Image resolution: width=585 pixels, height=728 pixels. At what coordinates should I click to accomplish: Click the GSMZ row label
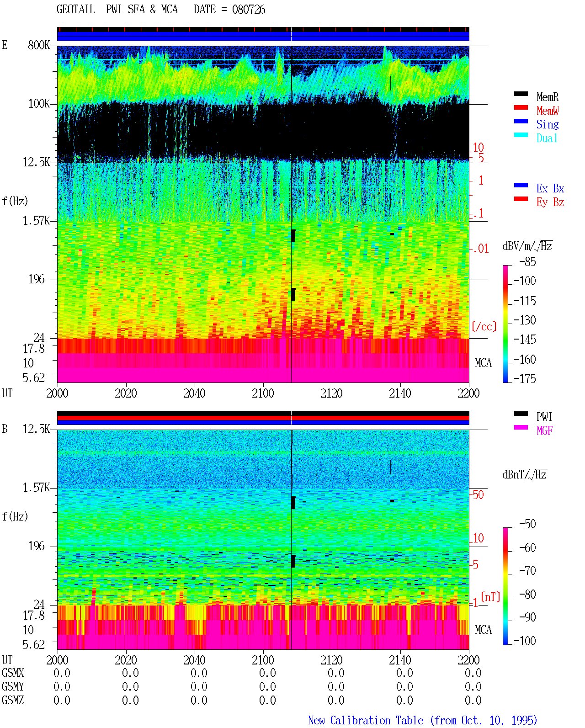click(x=13, y=700)
